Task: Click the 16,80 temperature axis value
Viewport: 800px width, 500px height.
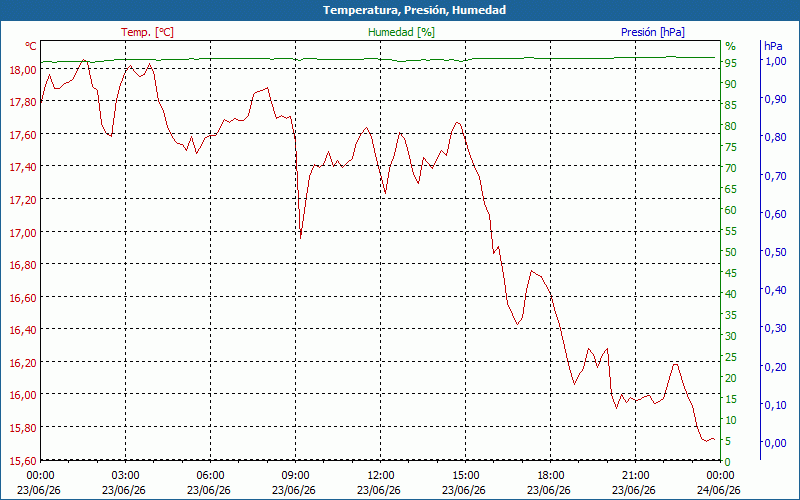Action: pos(23,265)
